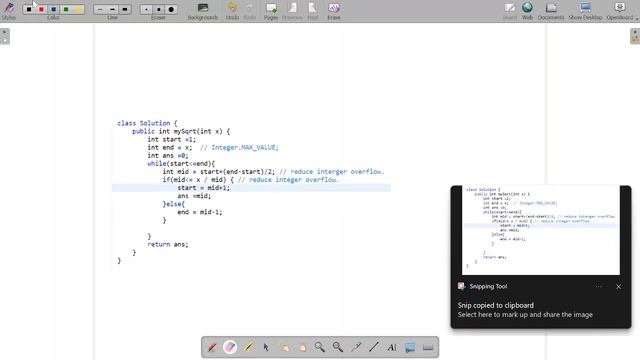Open the Snipping Tool screenshot preview
The width and height of the screenshot is (640, 360).
tap(541, 230)
